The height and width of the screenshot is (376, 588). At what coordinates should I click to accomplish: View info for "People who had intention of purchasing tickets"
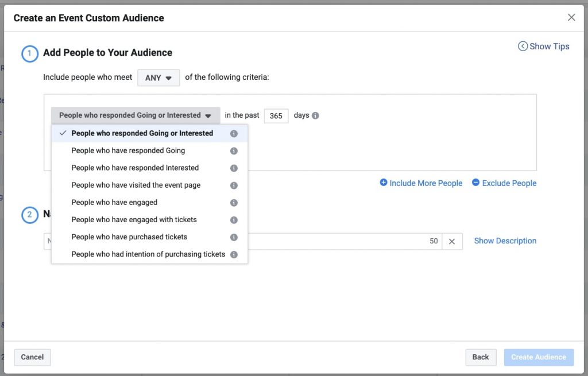234,254
